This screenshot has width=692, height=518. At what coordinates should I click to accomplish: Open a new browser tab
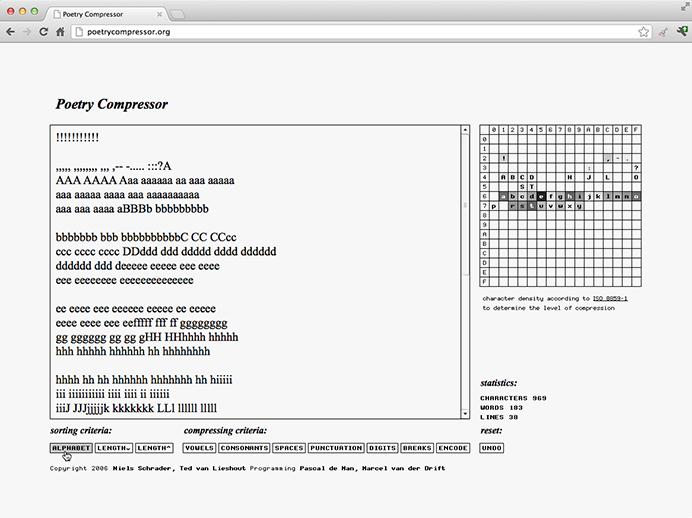(177, 14)
